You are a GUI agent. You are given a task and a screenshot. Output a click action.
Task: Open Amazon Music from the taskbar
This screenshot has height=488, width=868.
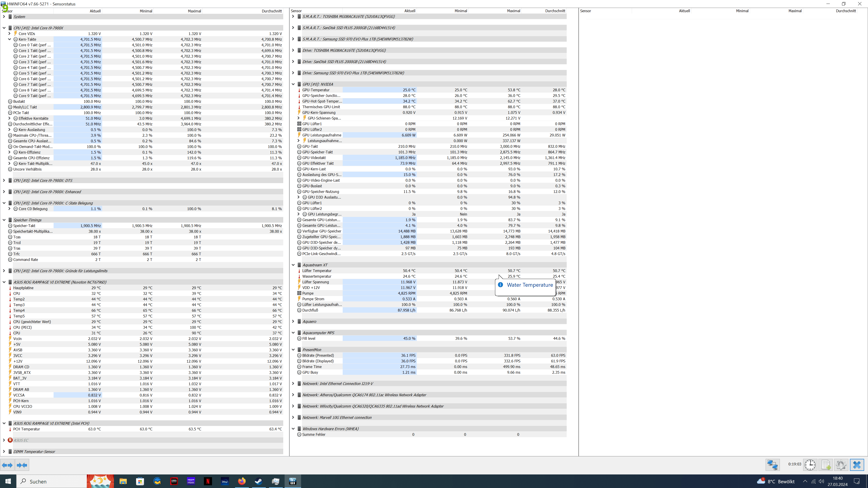point(191,481)
